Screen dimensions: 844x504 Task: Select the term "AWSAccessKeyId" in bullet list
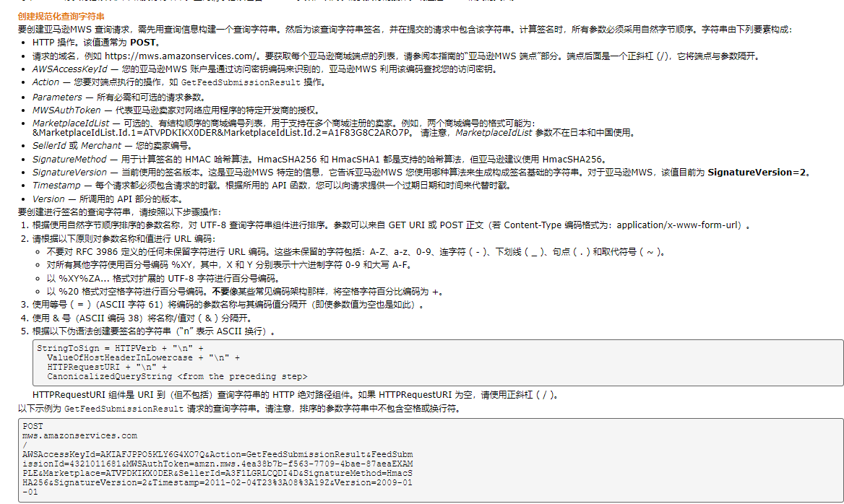70,69
